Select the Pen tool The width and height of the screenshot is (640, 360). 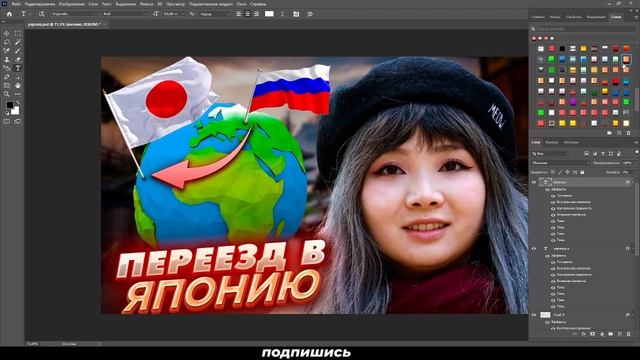(x=7, y=77)
